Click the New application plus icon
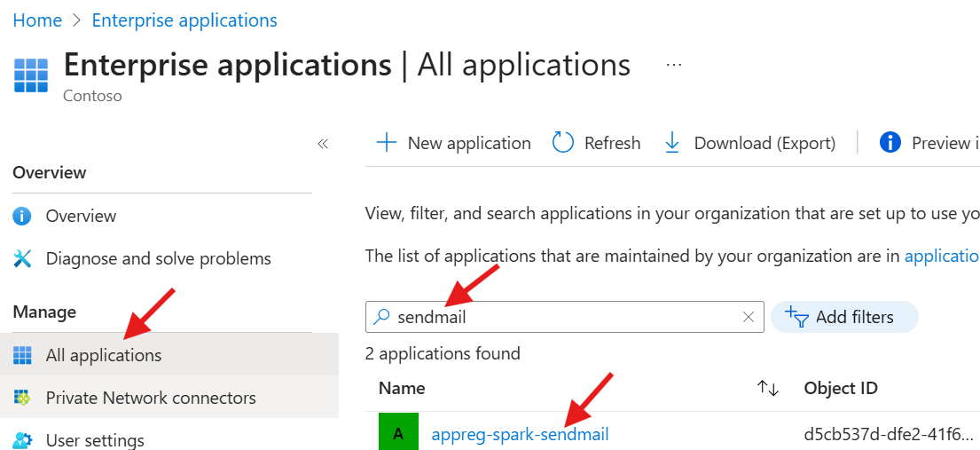The image size is (980, 450). coord(387,143)
